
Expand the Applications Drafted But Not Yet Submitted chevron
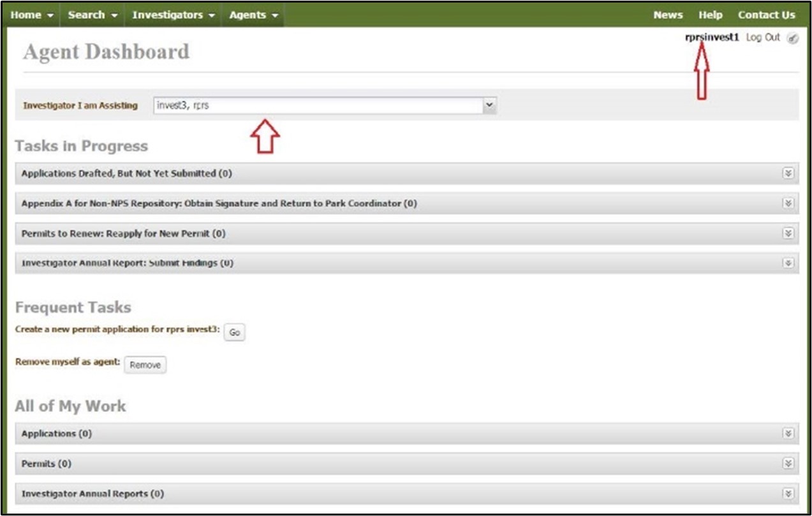tap(788, 173)
